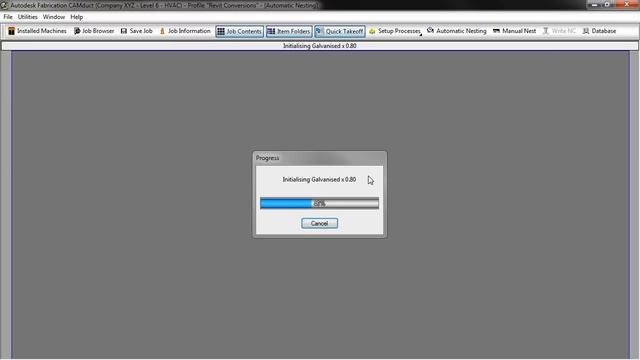This screenshot has height=360, width=640.
Task: Click the CAMduct application icon in title bar
Action: tap(4, 5)
